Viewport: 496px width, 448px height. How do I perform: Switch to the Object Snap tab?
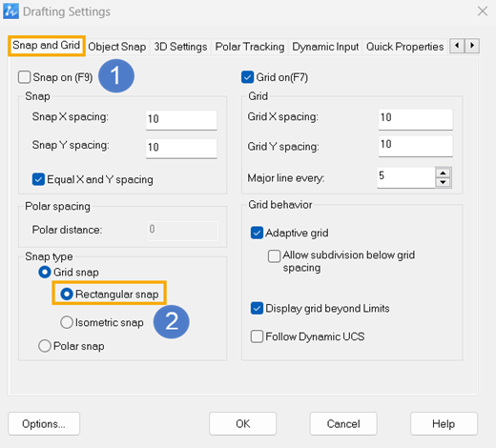click(x=117, y=47)
